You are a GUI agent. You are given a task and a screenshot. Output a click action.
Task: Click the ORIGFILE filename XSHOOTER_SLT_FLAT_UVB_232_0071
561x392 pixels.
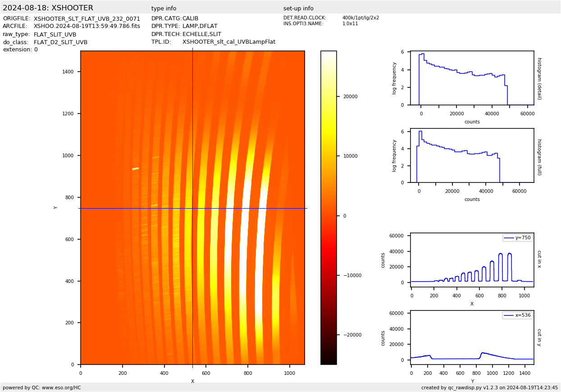point(87,19)
